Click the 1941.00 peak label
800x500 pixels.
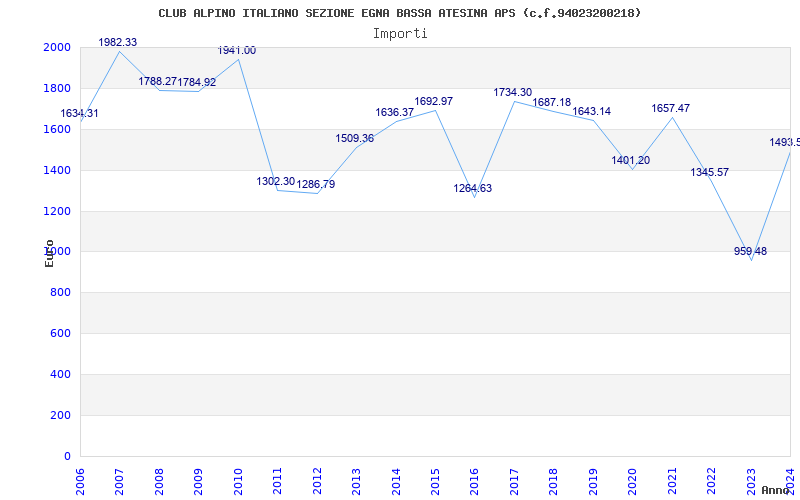[237, 51]
